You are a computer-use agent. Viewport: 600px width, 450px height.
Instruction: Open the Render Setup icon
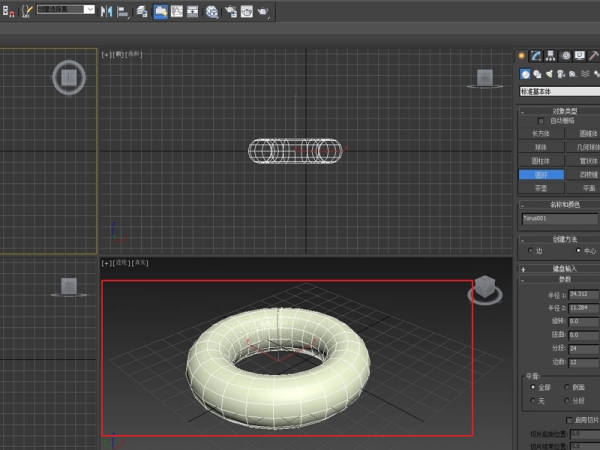point(230,11)
